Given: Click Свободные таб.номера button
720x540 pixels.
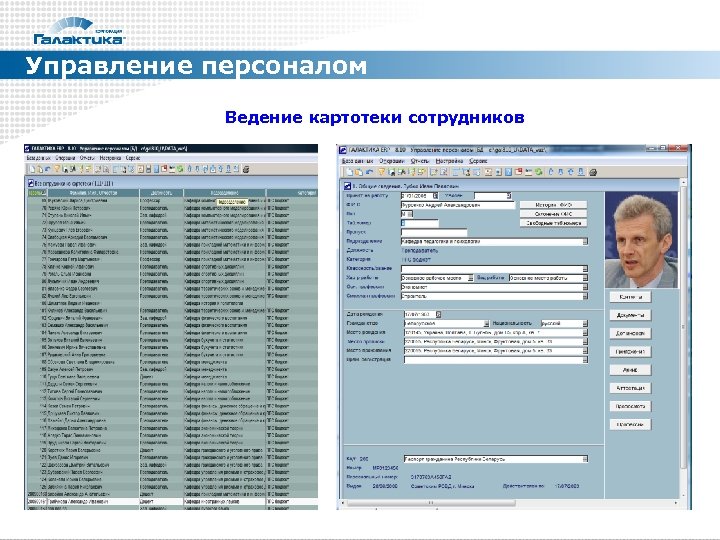Looking at the screenshot, I should 553,223.
